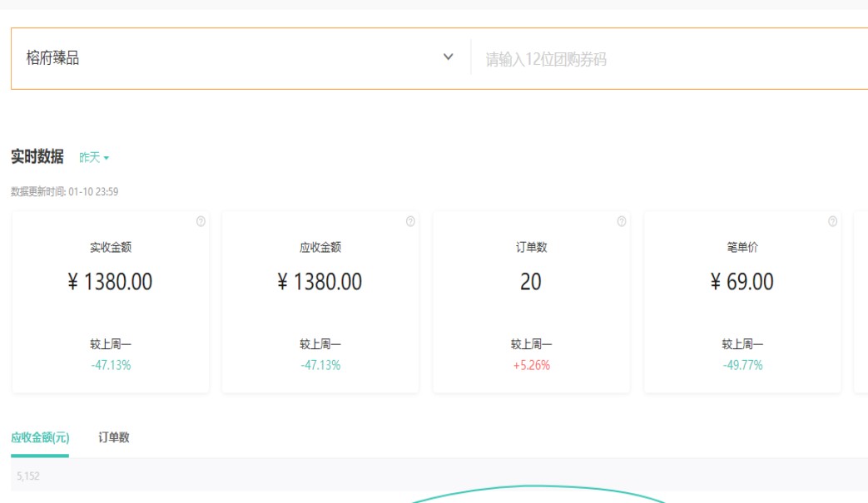This screenshot has width=868, height=503.
Task: Click the help icon on 应收金额 card
Action: point(410,222)
